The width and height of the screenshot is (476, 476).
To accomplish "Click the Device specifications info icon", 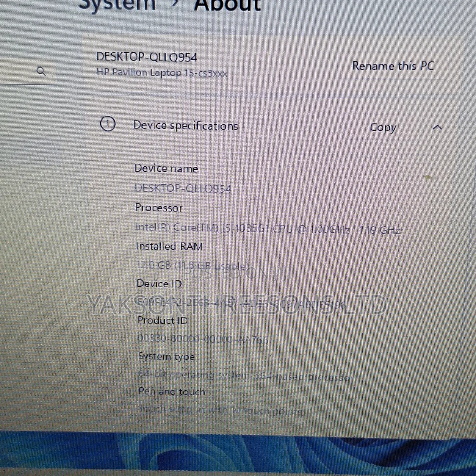I will (x=108, y=123).
